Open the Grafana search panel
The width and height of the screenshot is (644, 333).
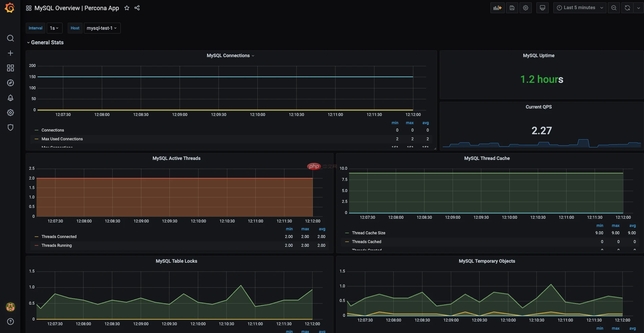pyautogui.click(x=10, y=38)
